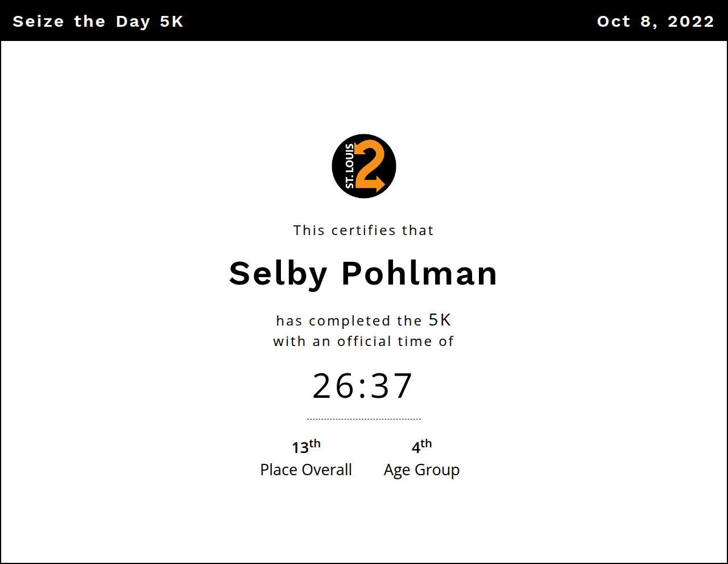Screen dimensions: 728x564
Task: Click the has completed the text
Action: point(349,321)
